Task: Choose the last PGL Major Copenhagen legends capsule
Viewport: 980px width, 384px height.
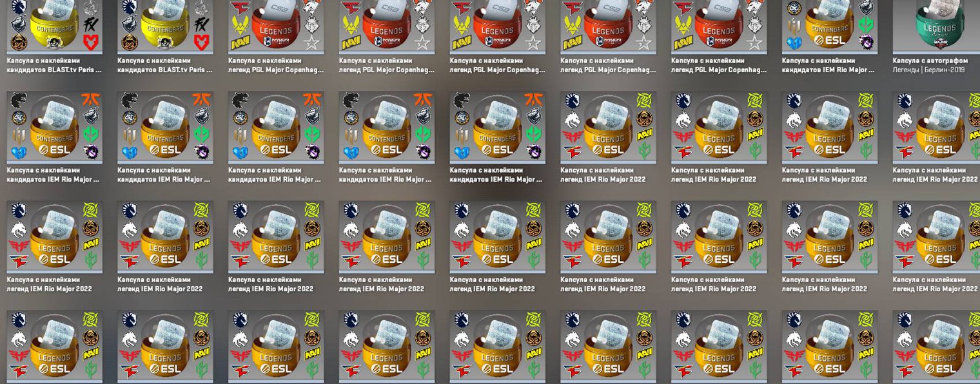Action: point(719,27)
